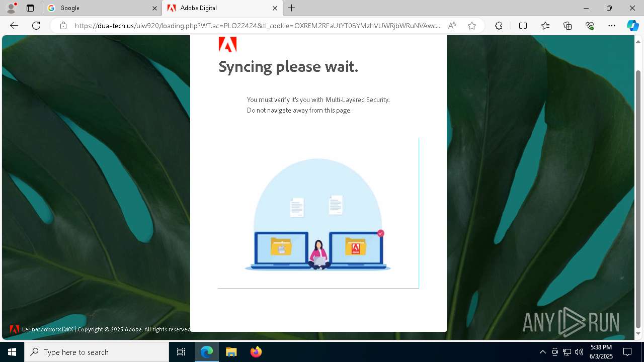Open the browser profile icon

pyautogui.click(x=11, y=8)
